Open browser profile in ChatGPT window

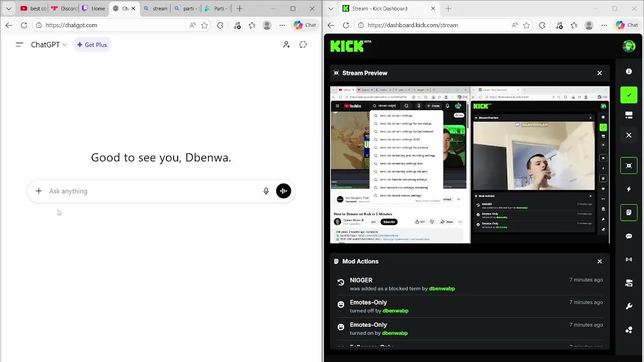[x=267, y=25]
